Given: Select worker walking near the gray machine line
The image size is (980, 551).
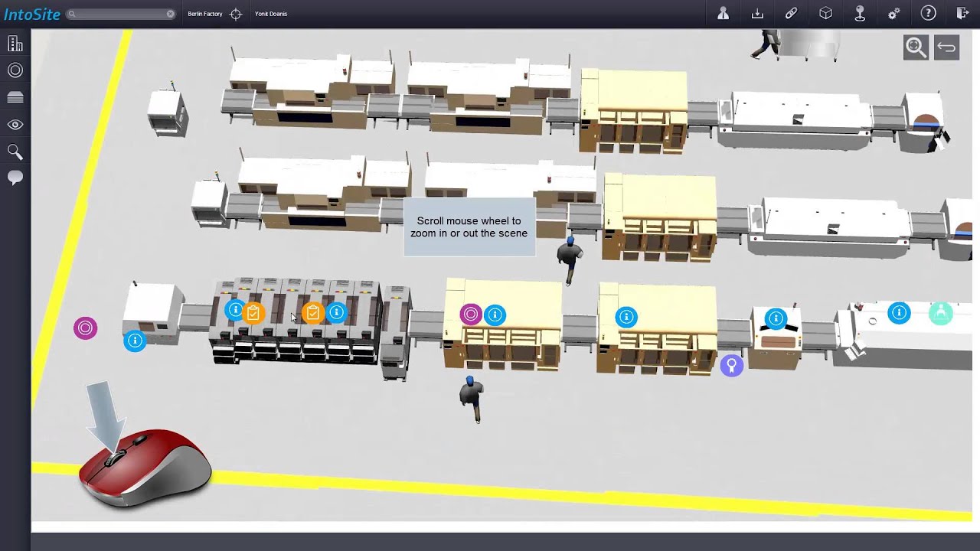Looking at the screenshot, I should click(472, 398).
